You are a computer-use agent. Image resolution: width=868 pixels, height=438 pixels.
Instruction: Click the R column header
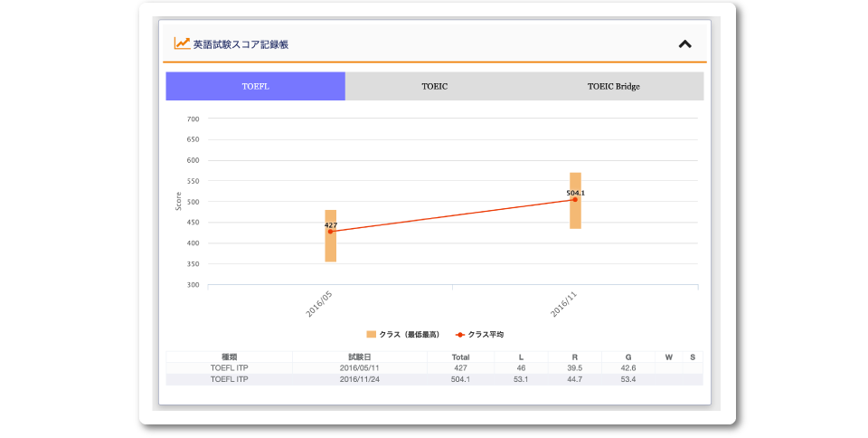575,357
